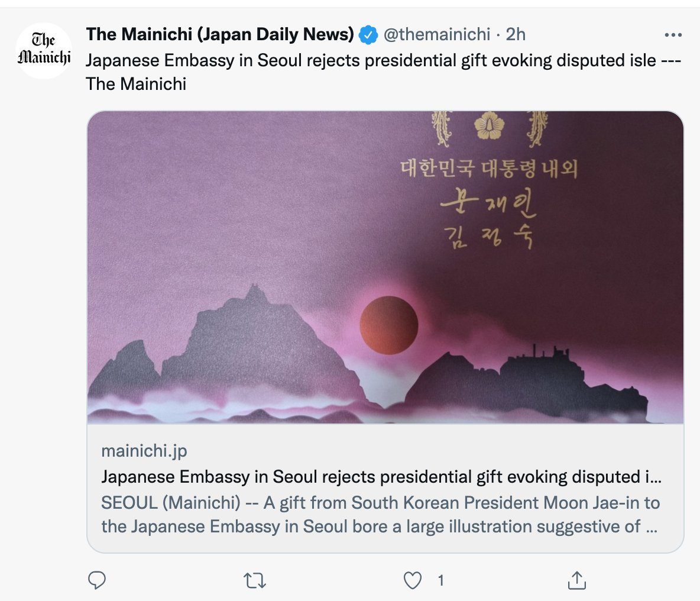700x601 pixels.
Task: Click the left island silhouette in the image
Action: (x=248, y=349)
